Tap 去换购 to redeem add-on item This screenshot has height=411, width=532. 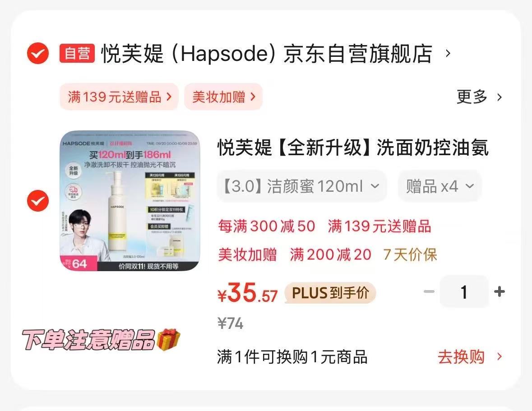point(470,357)
